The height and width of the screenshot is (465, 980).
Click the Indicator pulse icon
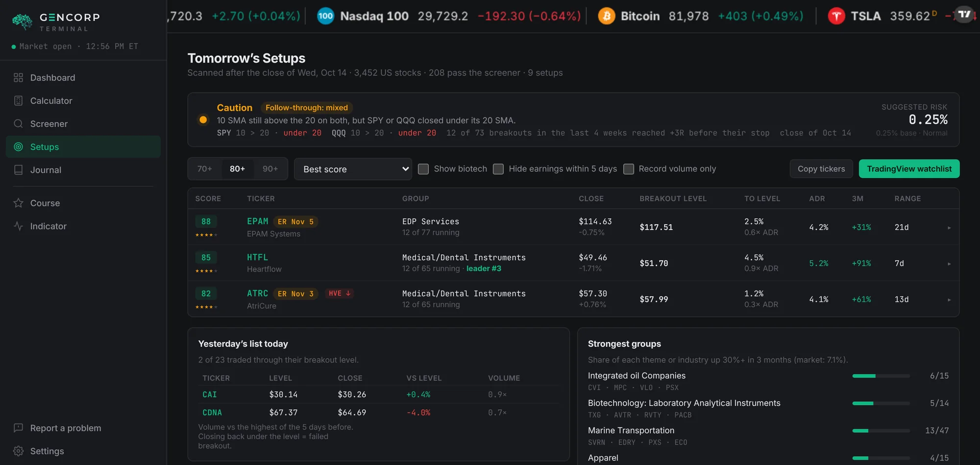tap(18, 226)
